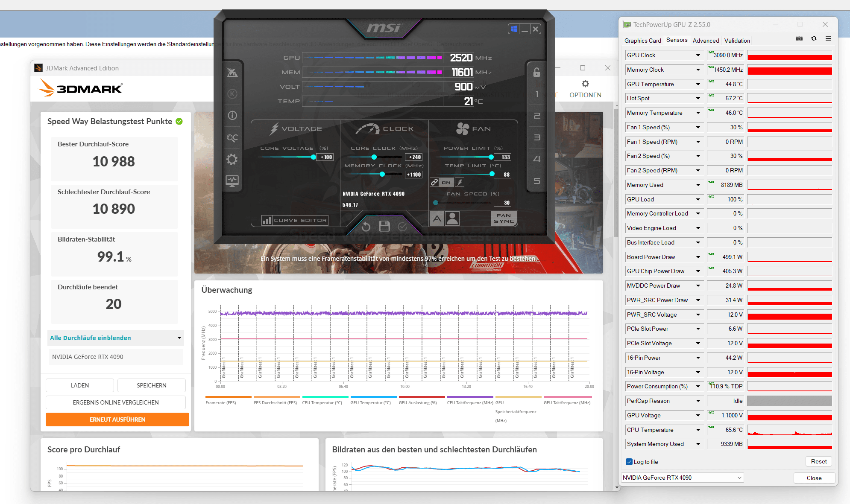Click the Afterburner save floppy icon
Viewport: 850px width, 504px height.
pyautogui.click(x=384, y=226)
